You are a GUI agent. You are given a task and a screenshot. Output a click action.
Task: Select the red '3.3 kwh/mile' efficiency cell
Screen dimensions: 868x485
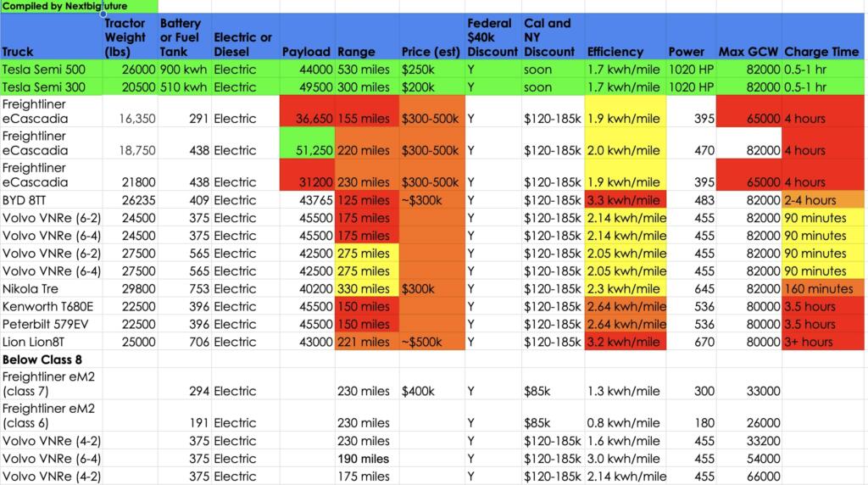point(624,201)
